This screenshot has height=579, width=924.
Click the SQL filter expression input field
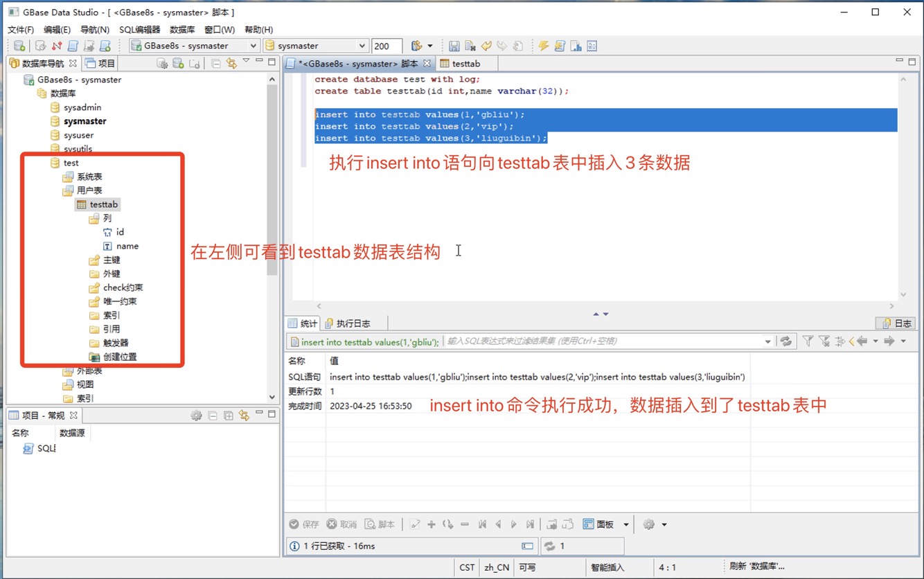(x=603, y=341)
